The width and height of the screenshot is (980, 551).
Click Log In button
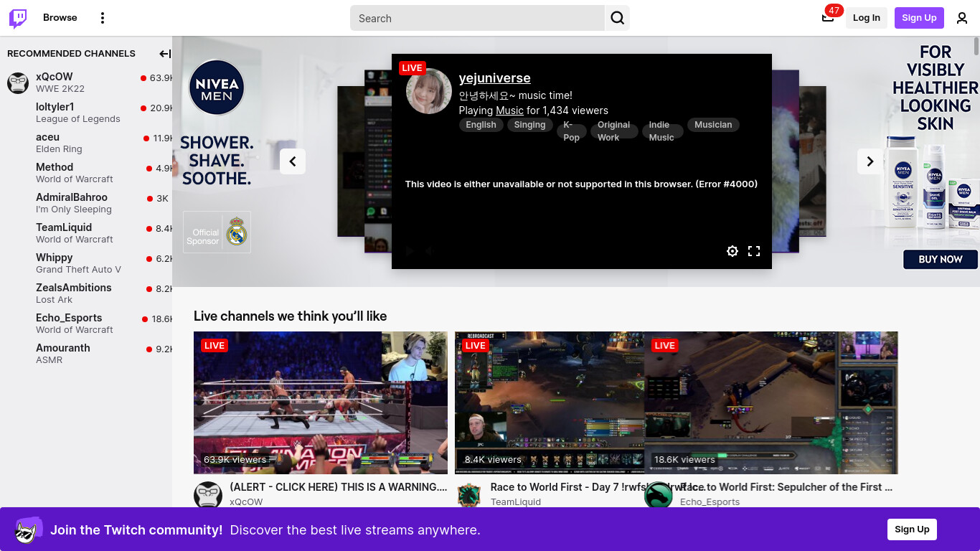(x=867, y=18)
